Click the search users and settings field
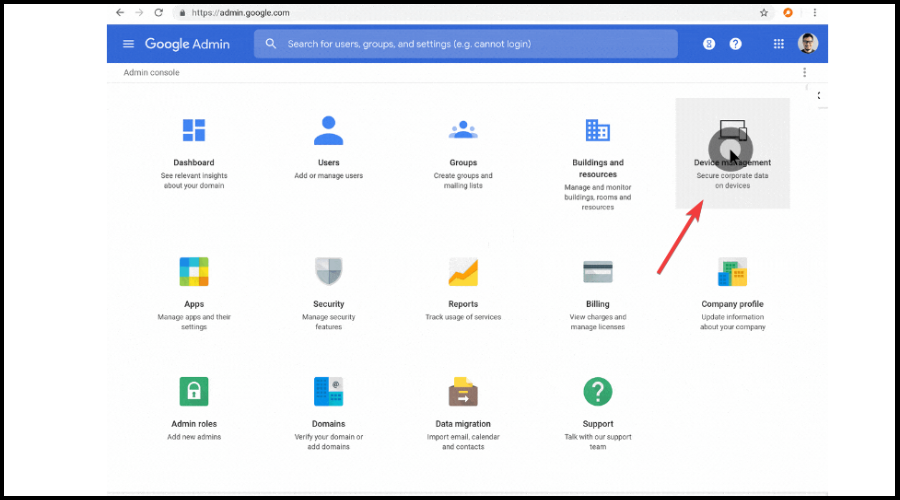The height and width of the screenshot is (500, 900). [x=465, y=44]
